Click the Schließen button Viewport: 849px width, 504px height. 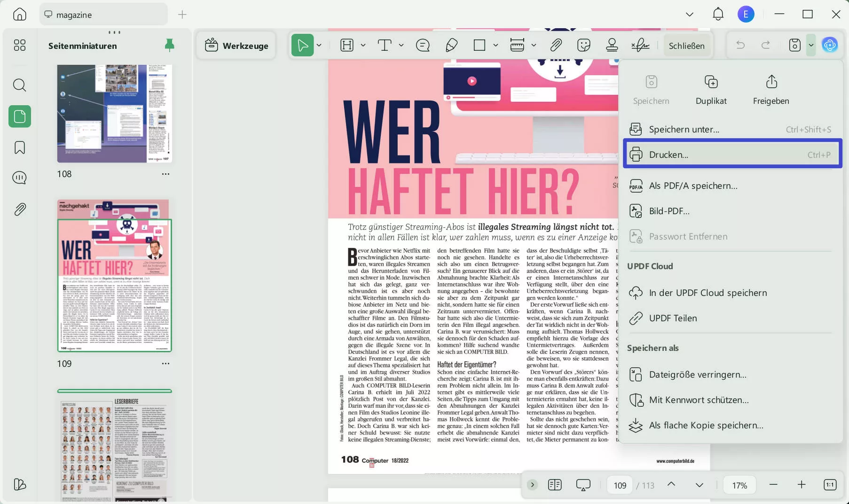click(x=687, y=45)
